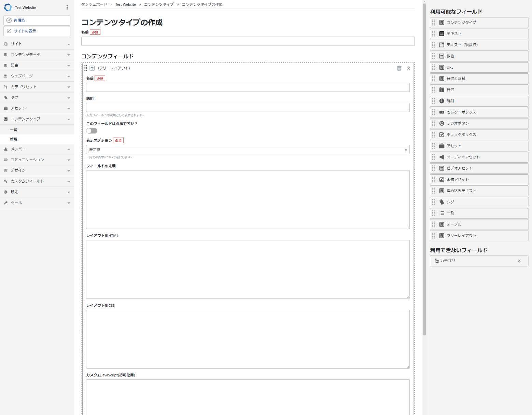
Task: Go to ダッシュボード breadcrumb link
Action: [94, 4]
